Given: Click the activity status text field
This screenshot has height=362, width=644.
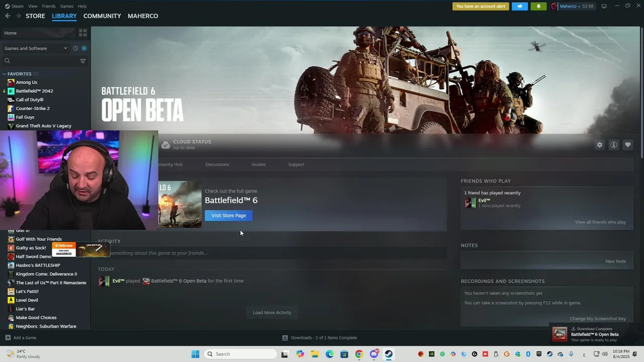Looking at the screenshot, I should [272, 253].
